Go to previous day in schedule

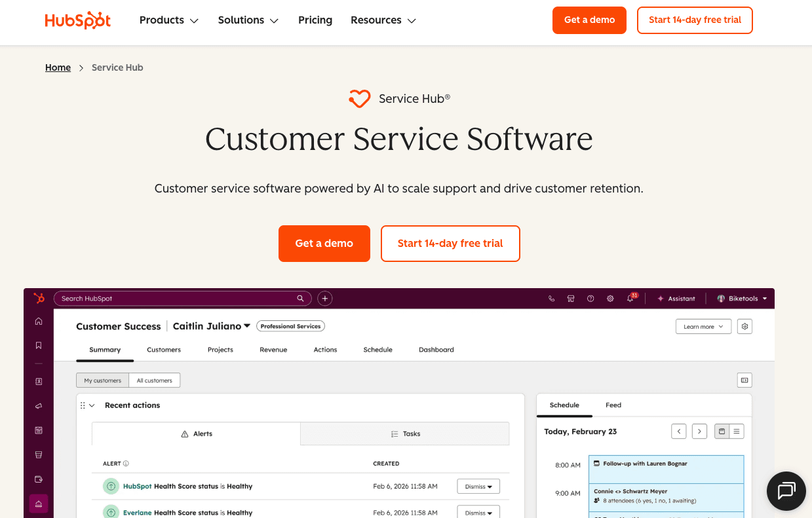[x=679, y=431]
